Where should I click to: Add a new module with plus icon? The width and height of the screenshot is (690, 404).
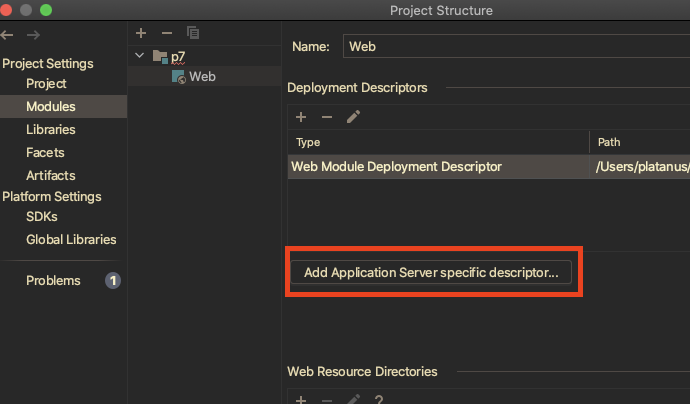[x=141, y=34]
